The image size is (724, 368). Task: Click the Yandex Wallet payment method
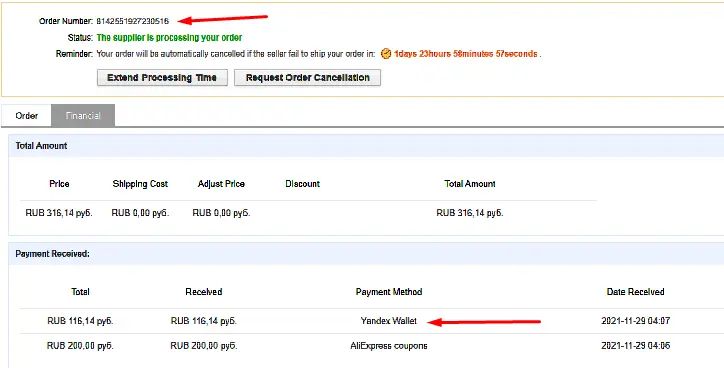389,321
